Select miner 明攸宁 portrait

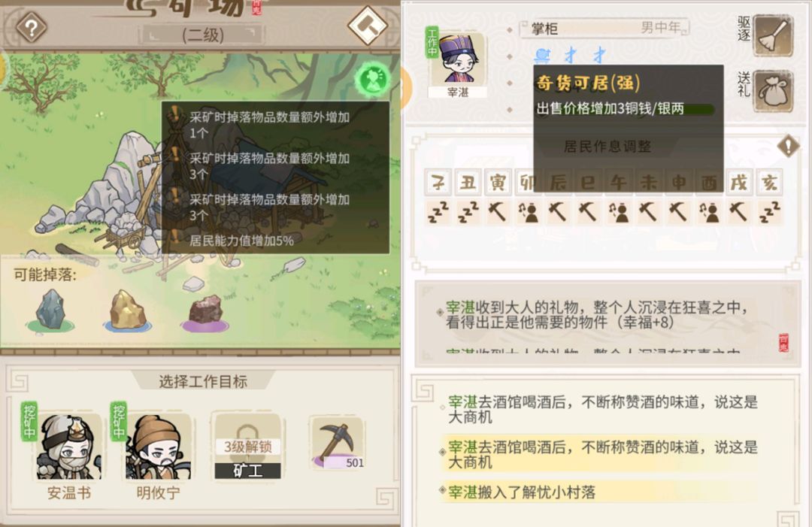pos(158,447)
